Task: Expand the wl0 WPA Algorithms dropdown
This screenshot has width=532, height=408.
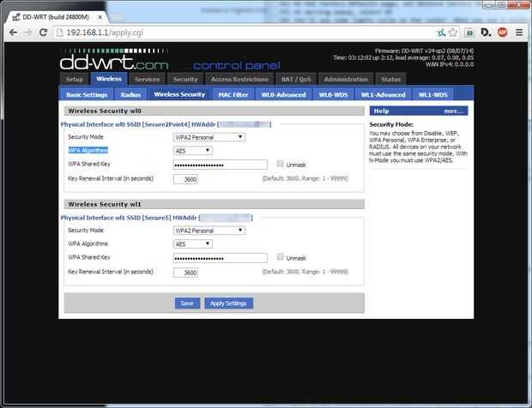Action: click(x=193, y=151)
